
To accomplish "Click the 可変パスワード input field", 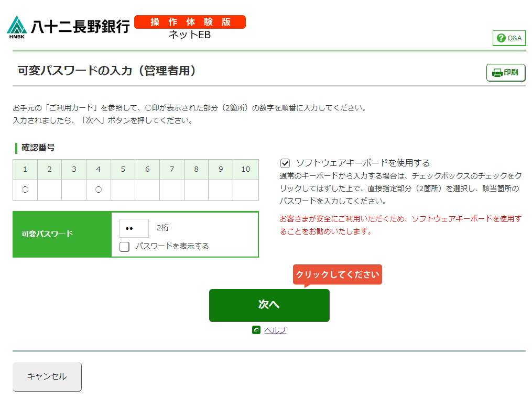I will tap(134, 228).
